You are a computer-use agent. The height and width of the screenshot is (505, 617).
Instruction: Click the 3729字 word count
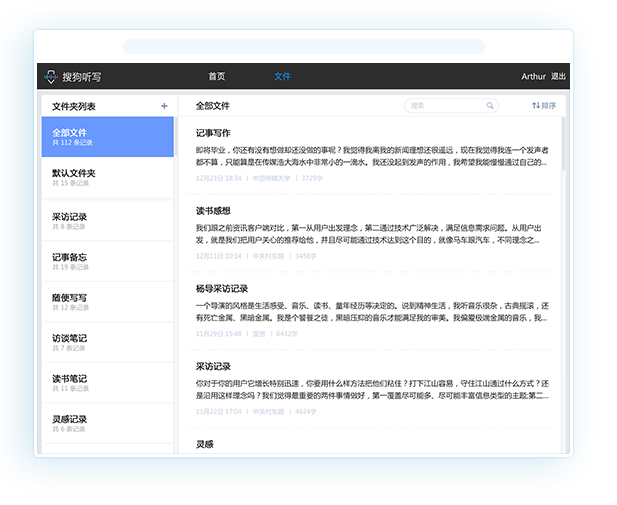pos(312,178)
